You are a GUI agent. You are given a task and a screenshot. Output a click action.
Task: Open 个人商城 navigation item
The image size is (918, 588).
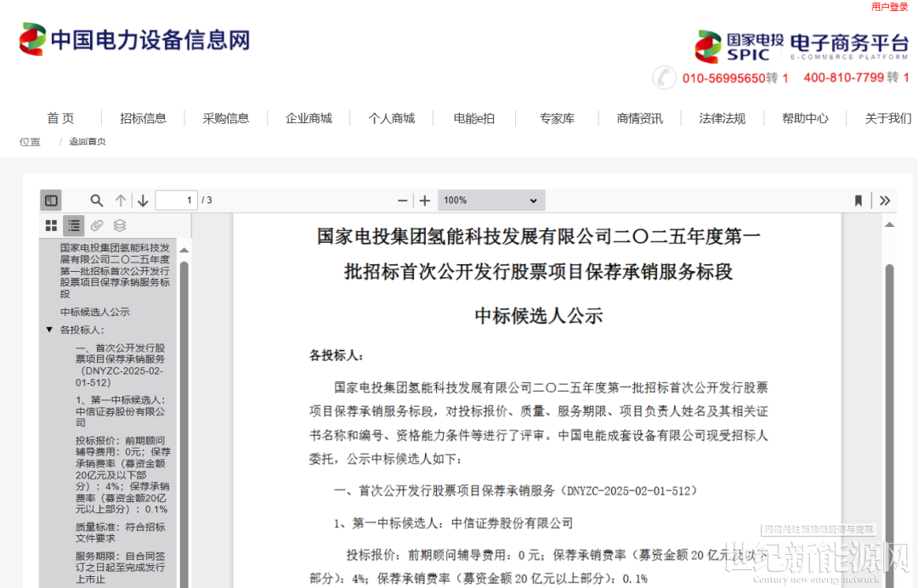391,118
